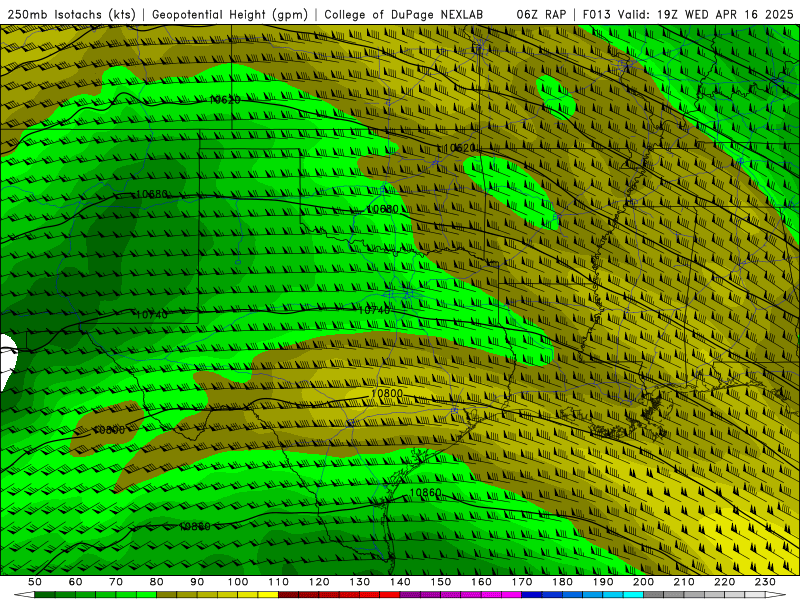Click the 70 tick label on the colorbar

116,582
